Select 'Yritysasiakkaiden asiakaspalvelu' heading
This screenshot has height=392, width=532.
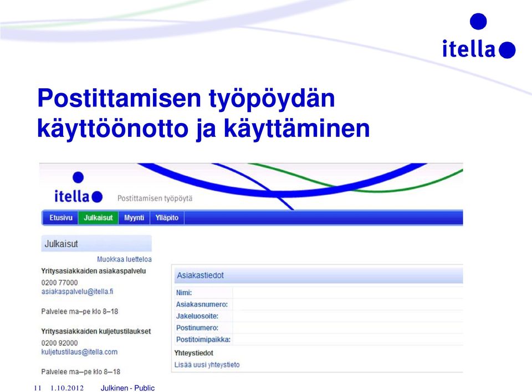click(94, 271)
